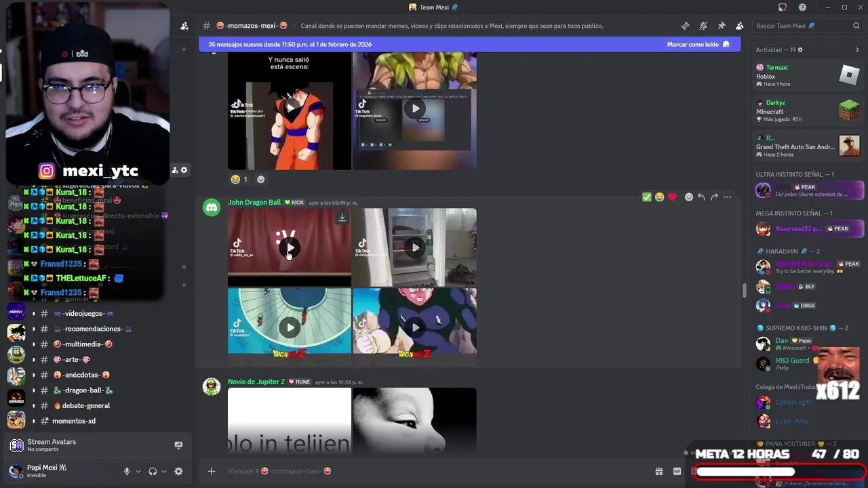Open audio output options dropdown arrow
Viewport: 868px width, 488px height.
click(x=163, y=471)
